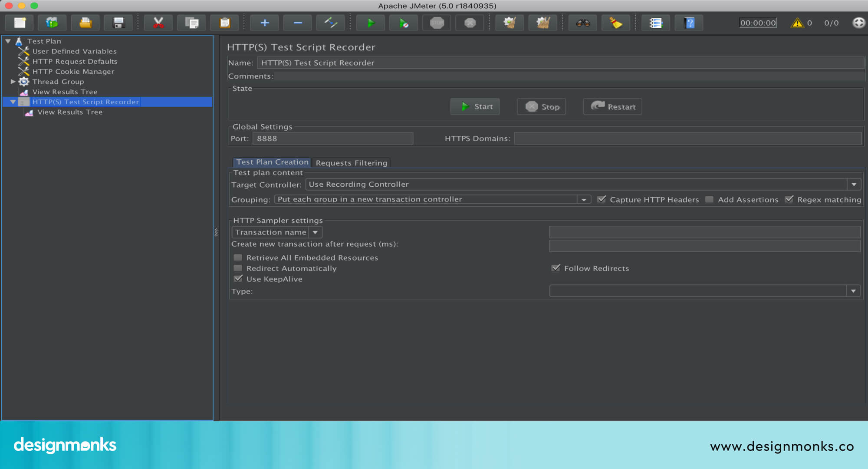Click the Shutdown threads icon
This screenshot has width=868, height=469.
(x=470, y=23)
